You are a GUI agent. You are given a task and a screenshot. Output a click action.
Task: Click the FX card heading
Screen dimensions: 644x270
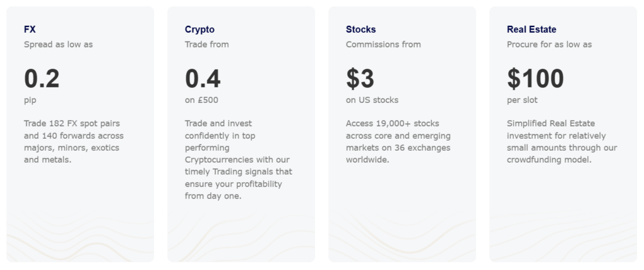tap(30, 30)
